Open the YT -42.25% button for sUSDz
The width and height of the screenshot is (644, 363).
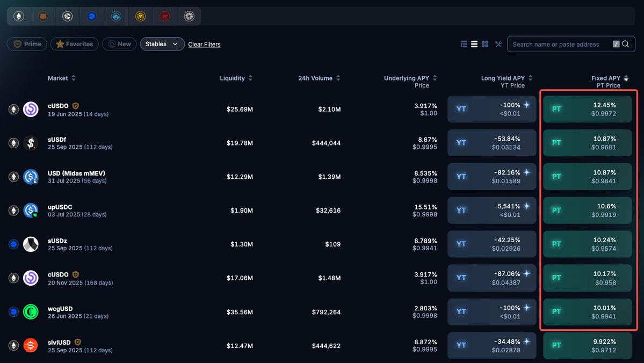[x=491, y=244]
